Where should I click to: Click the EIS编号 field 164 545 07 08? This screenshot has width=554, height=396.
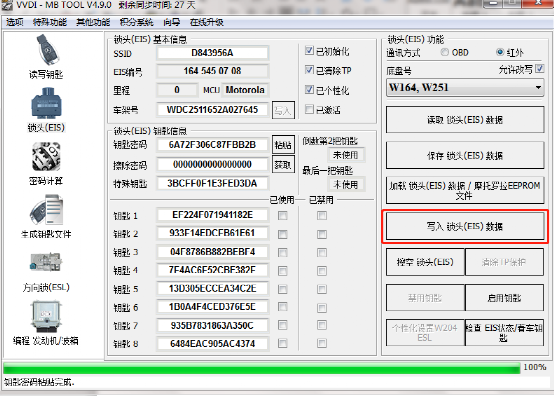tap(212, 71)
